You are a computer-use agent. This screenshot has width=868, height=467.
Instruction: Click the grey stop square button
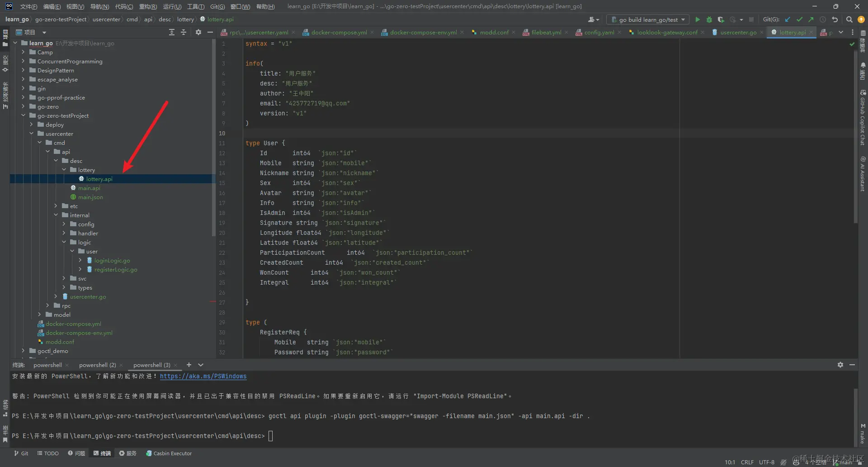751,19
